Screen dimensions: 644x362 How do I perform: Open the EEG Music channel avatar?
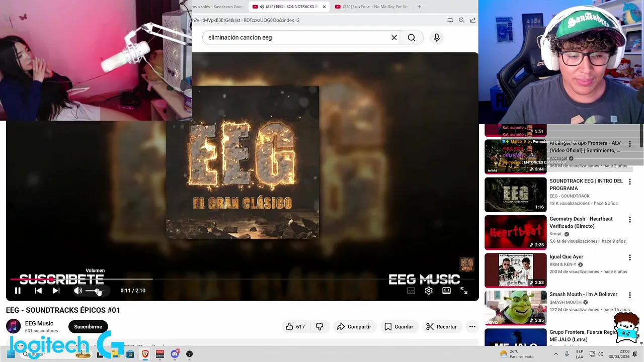tap(14, 327)
